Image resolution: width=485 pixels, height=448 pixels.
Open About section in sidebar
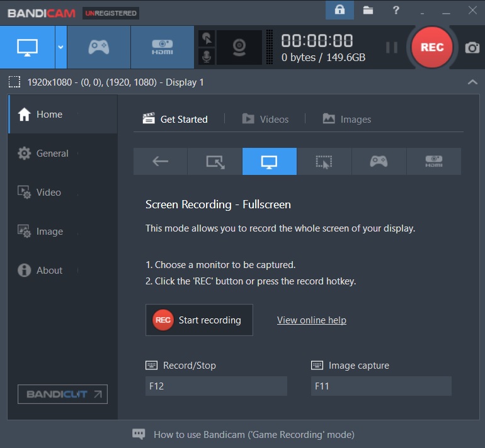tap(62, 271)
